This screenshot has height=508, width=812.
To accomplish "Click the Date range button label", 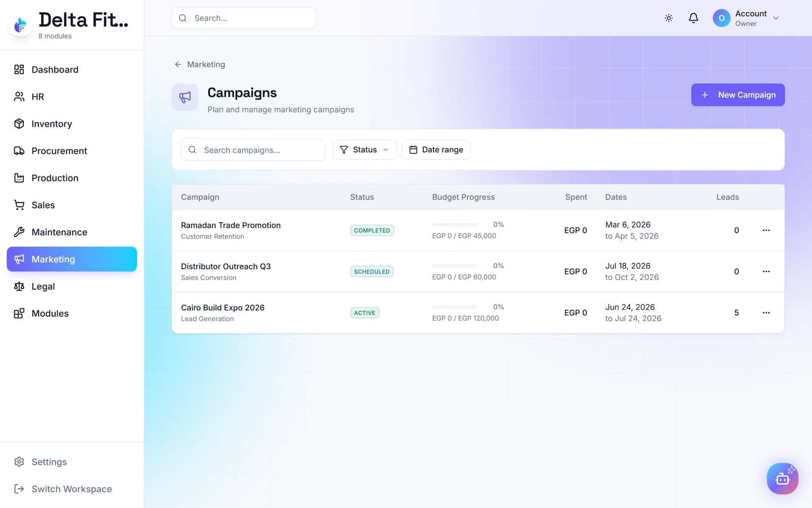I will (x=443, y=150).
